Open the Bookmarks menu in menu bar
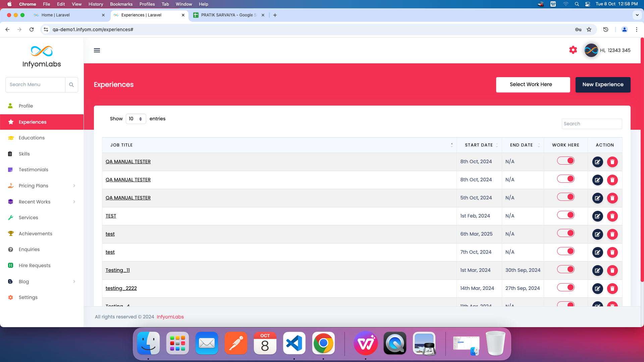The image size is (644, 362). (x=121, y=4)
